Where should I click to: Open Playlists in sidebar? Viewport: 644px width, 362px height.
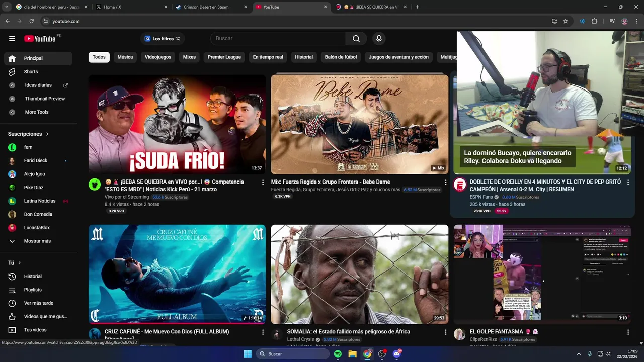click(x=38, y=290)
